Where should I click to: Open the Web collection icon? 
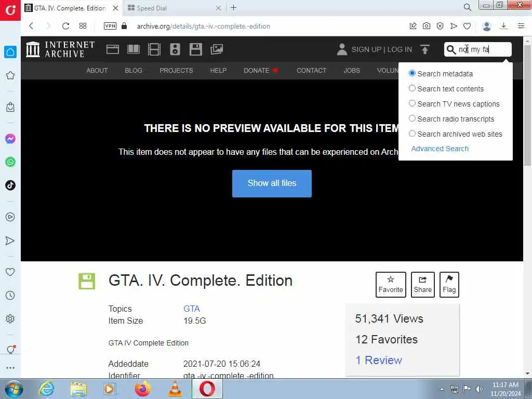[x=113, y=49]
